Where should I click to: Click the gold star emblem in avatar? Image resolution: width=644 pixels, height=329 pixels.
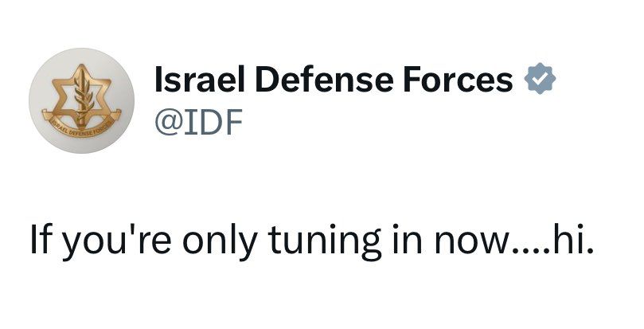83,93
